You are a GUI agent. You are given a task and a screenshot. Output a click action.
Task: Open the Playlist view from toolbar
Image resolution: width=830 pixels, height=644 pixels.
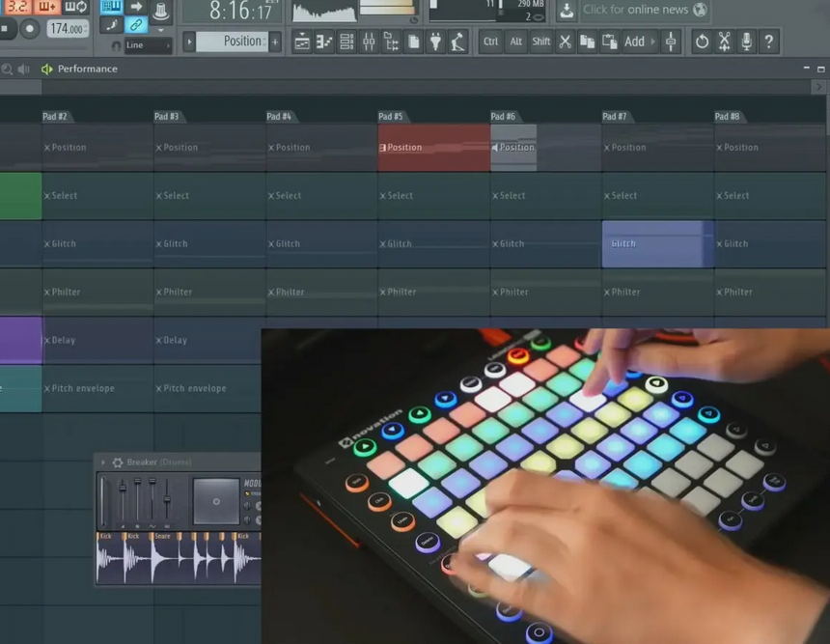click(x=302, y=42)
